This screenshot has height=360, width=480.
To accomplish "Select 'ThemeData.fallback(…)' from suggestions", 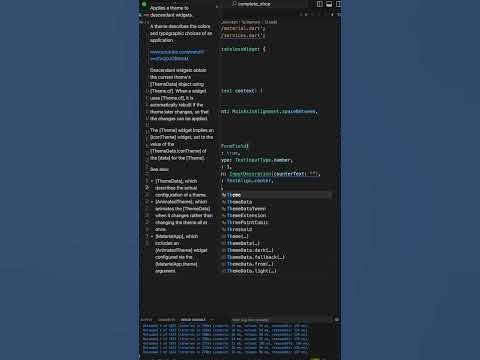I will (x=277, y=257).
